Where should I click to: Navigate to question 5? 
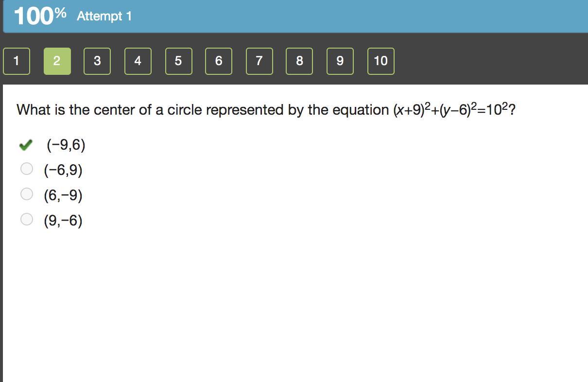tap(178, 61)
